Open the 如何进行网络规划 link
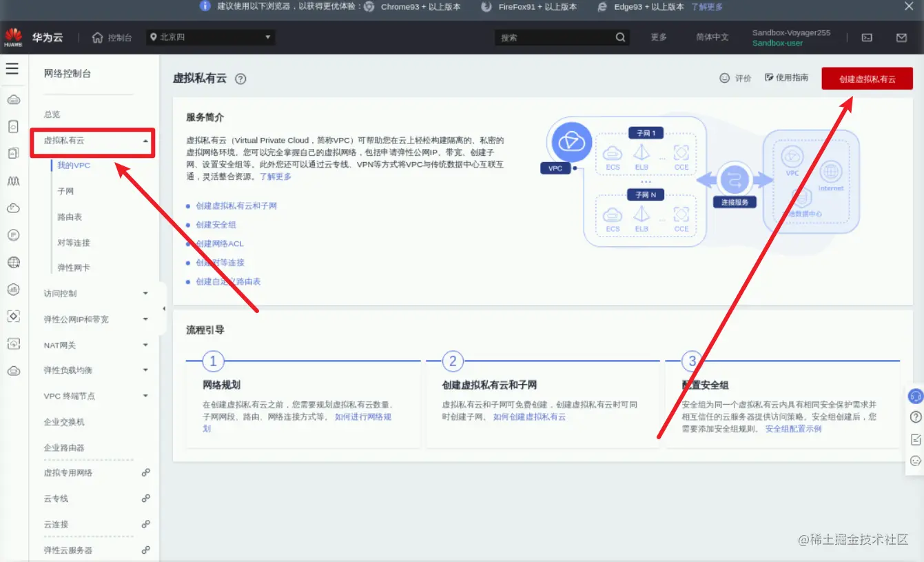This screenshot has height=562, width=924. (297, 423)
